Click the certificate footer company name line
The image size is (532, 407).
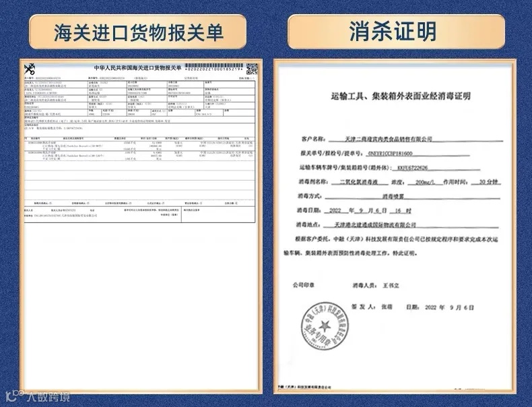[304, 387]
